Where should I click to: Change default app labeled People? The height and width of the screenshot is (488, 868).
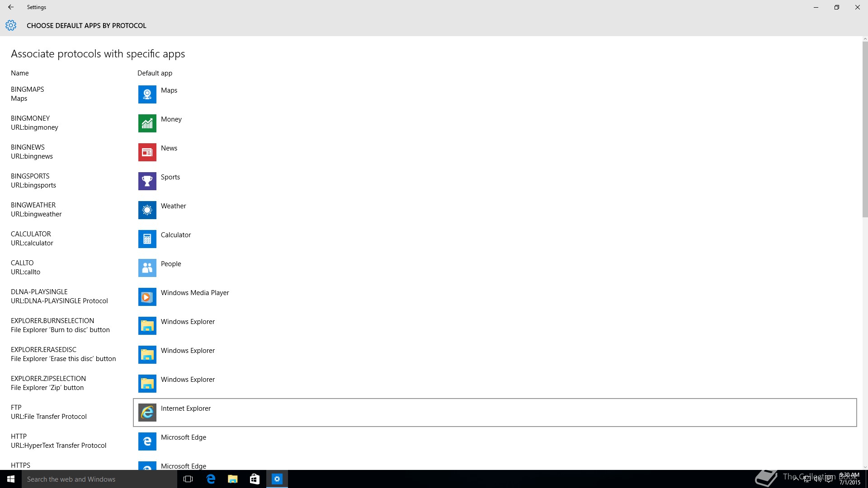(x=171, y=264)
